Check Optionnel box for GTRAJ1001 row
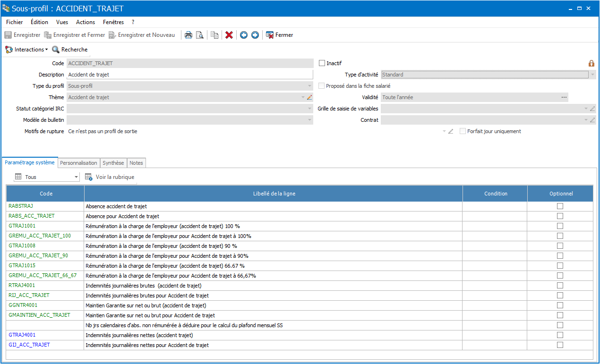Viewport: 600px width, 364px height. pyautogui.click(x=560, y=226)
